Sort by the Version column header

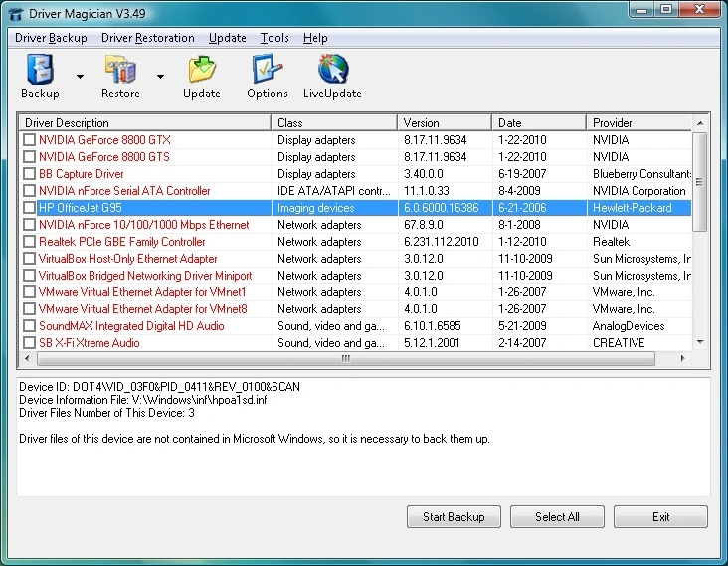click(444, 123)
